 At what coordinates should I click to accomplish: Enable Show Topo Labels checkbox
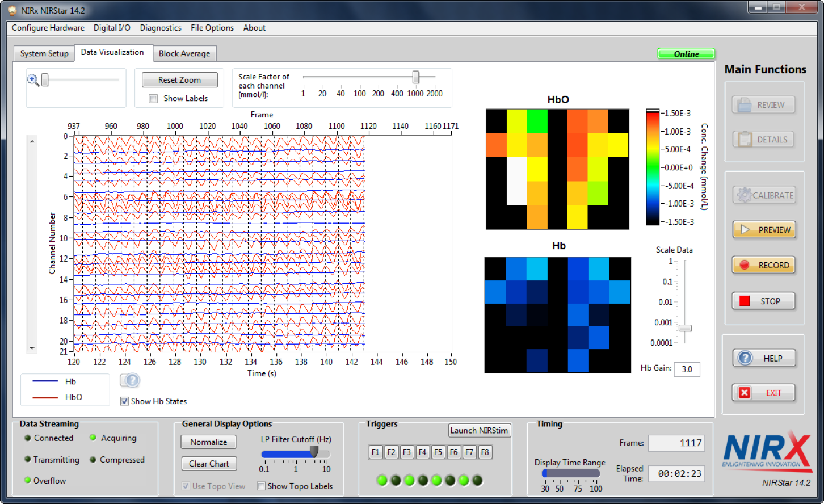(261, 486)
